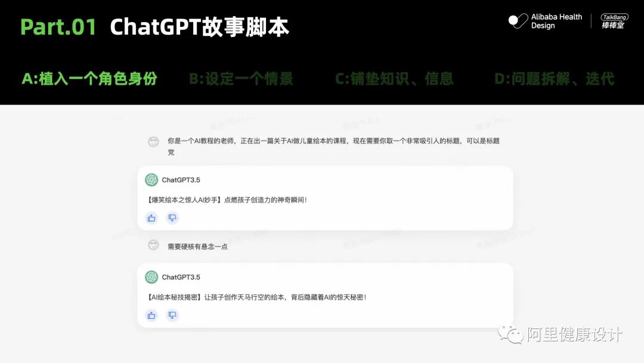Click thumbs-down under the 爆笑绘本 reply
644x363 pixels.
pyautogui.click(x=172, y=218)
